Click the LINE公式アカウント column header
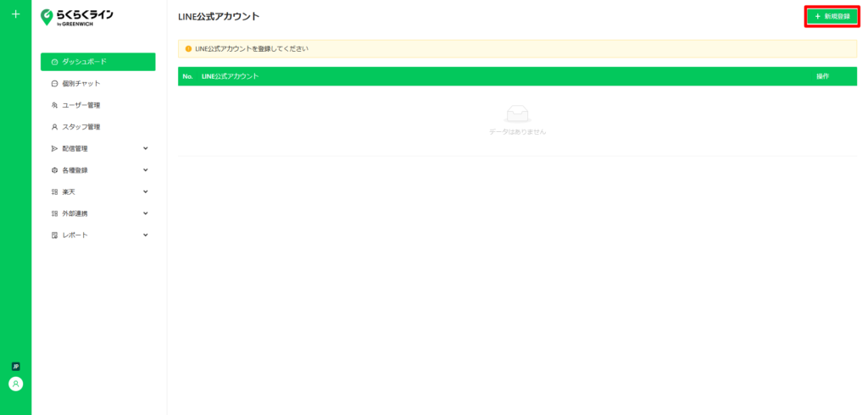 point(231,76)
